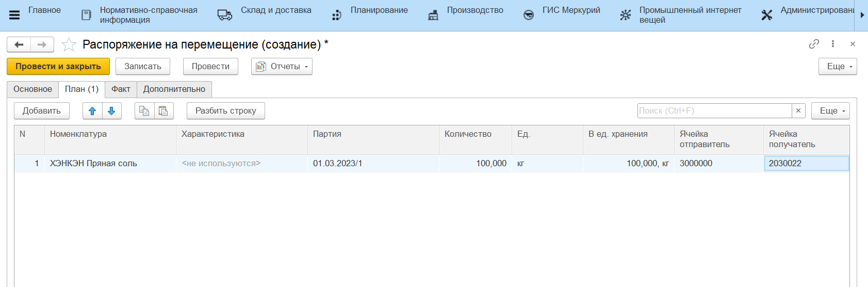Add document to favorites with star
Viewport: 868px width, 287px height.
(69, 45)
